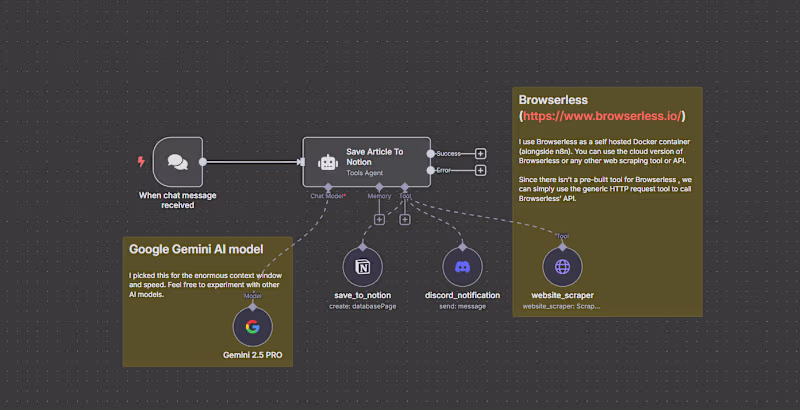
Task: Click the Chat Model connector diamond
Action: point(328,187)
